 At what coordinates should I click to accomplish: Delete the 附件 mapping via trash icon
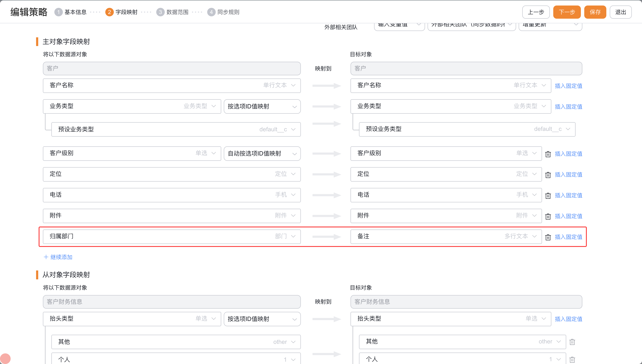click(x=548, y=216)
